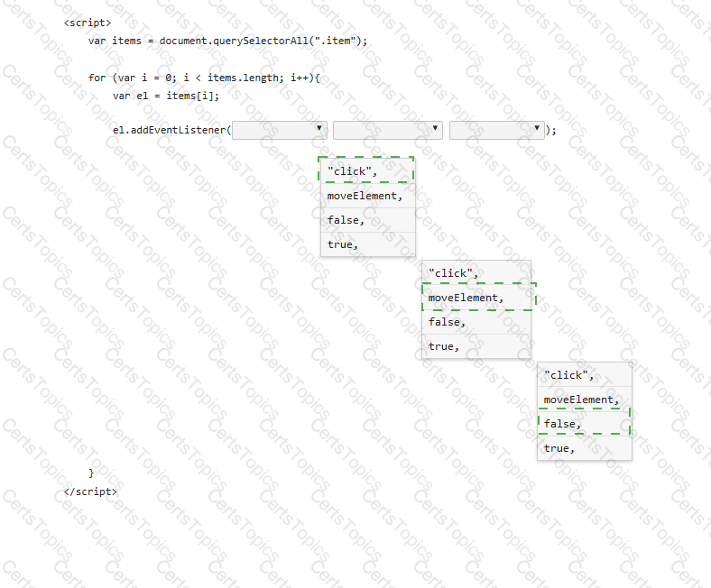711x588 pixels.
Task: Choose true, in the first option list
Action: [x=368, y=244]
